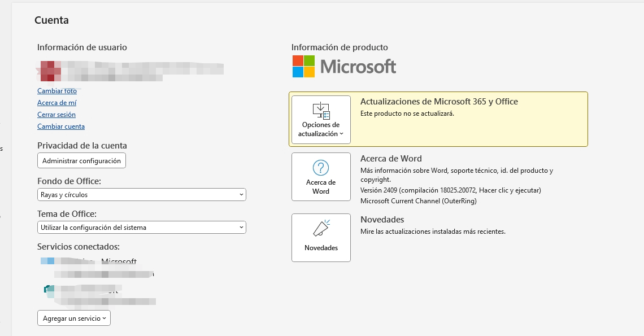Click the Microsoft Current Channel (OuterRing) text
The width and height of the screenshot is (644, 336).
click(419, 201)
